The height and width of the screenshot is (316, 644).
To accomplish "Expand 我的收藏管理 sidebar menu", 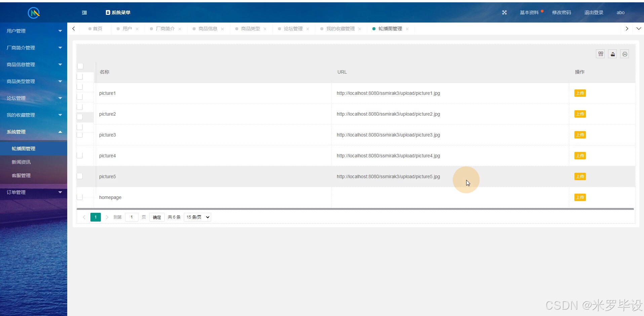I will (34, 115).
